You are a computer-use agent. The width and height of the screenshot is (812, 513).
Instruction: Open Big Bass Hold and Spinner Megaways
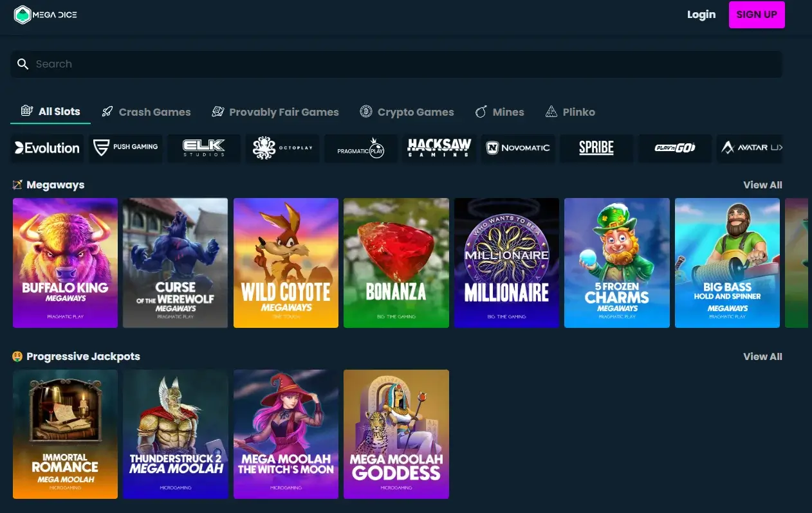(727, 263)
